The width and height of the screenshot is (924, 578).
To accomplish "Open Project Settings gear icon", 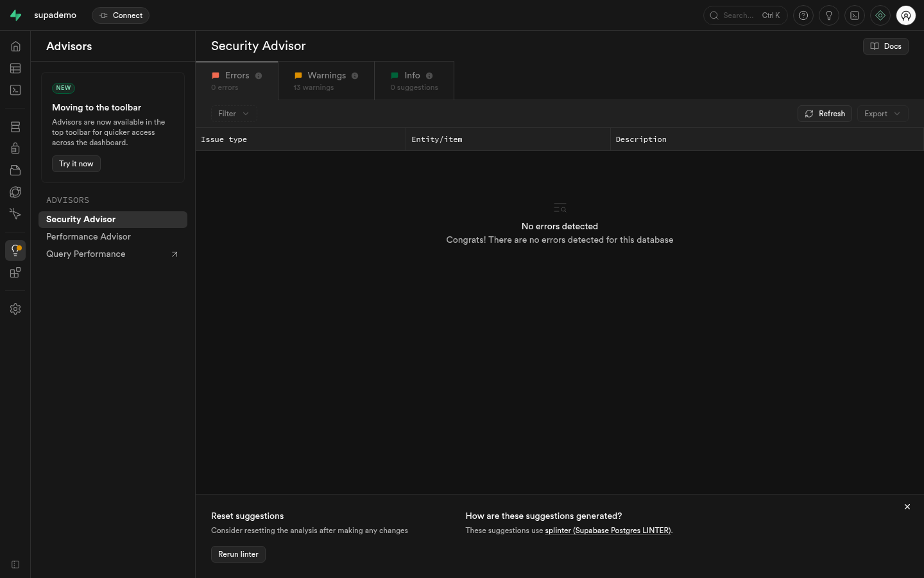I will (15, 309).
